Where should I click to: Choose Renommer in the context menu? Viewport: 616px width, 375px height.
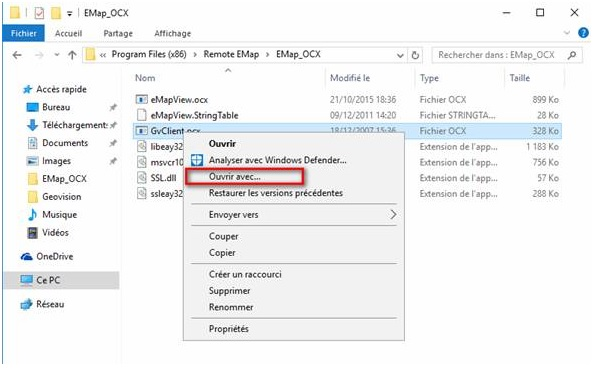click(x=231, y=307)
